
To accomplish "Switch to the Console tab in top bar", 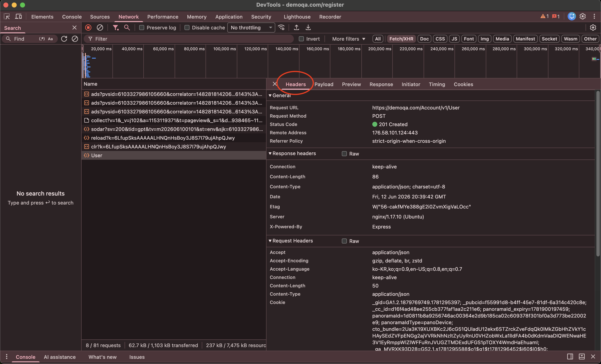I will click(72, 16).
